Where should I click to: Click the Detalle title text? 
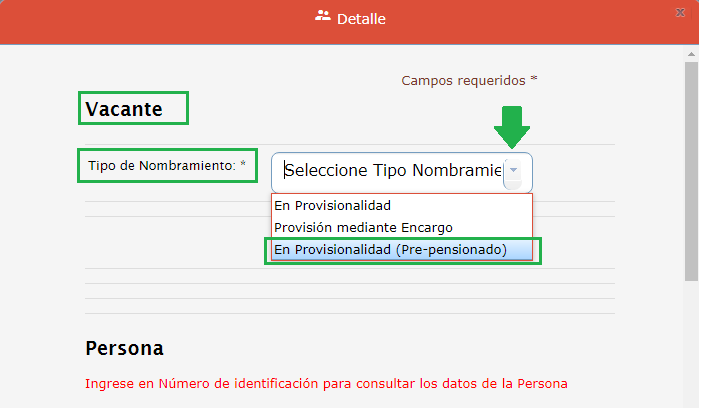coord(361,19)
